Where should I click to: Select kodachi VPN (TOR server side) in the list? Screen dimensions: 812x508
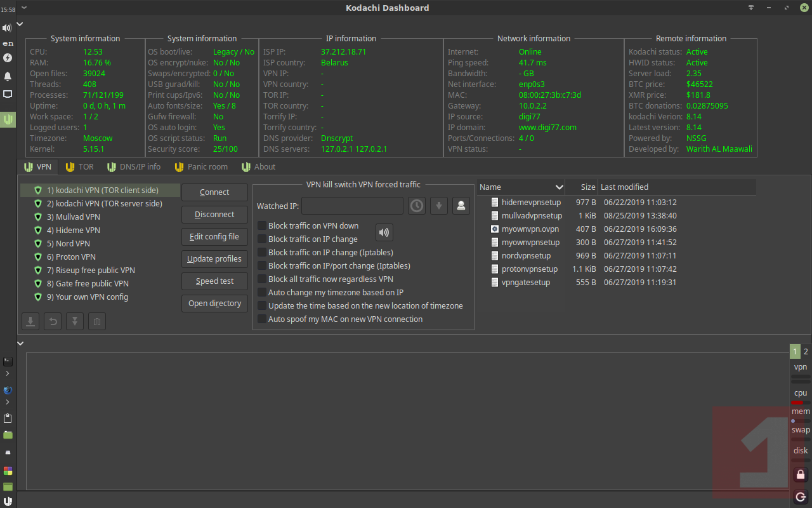100,204
